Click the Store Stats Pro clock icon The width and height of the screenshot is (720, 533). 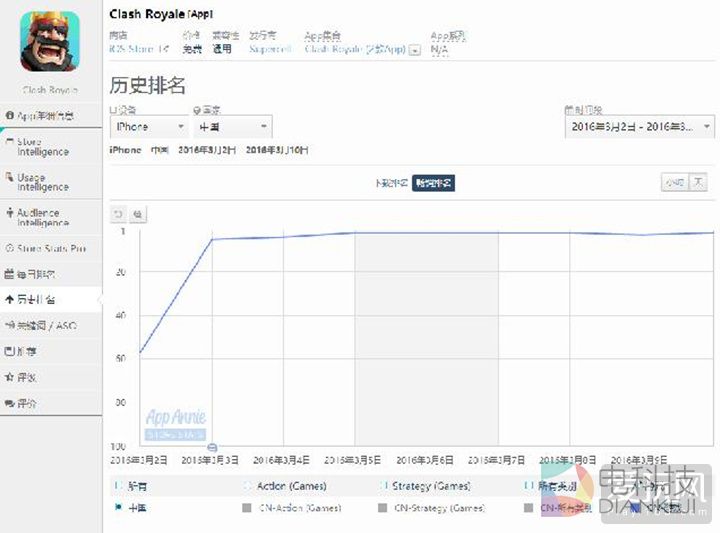(9, 248)
